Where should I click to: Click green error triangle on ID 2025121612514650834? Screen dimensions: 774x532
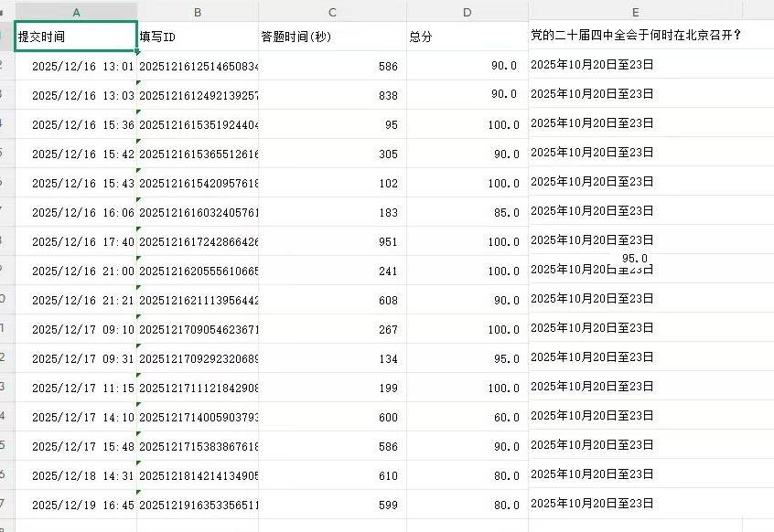[140, 54]
